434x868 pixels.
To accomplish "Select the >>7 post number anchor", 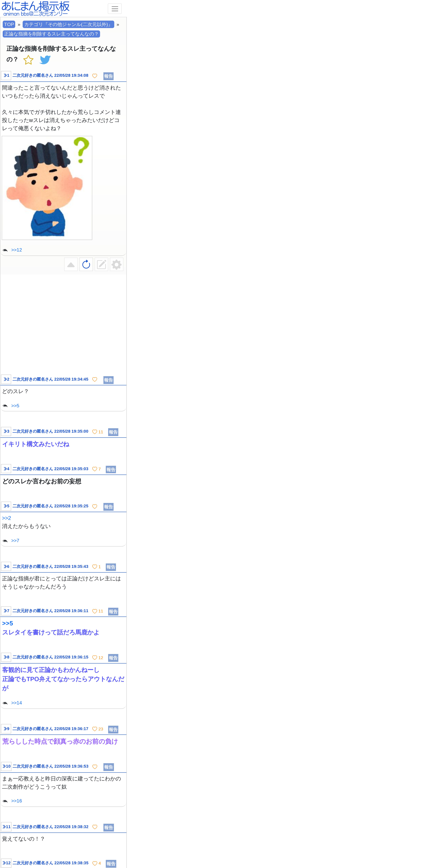I will [6, 611].
